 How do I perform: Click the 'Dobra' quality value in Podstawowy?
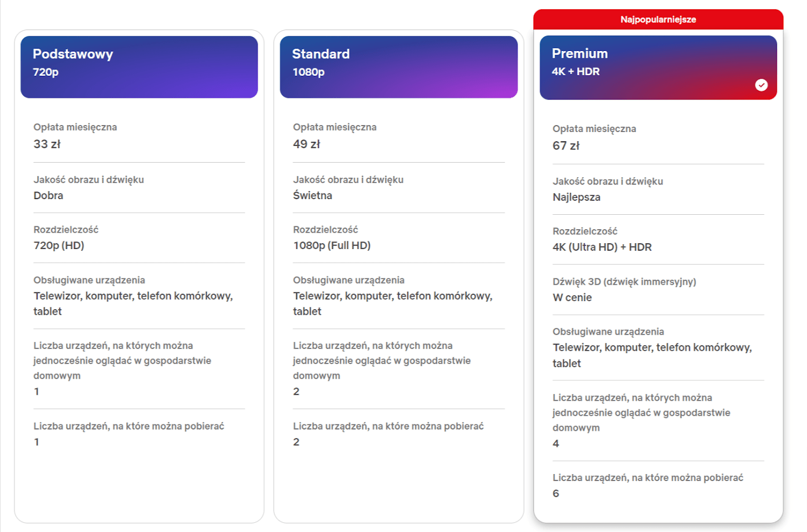48,196
